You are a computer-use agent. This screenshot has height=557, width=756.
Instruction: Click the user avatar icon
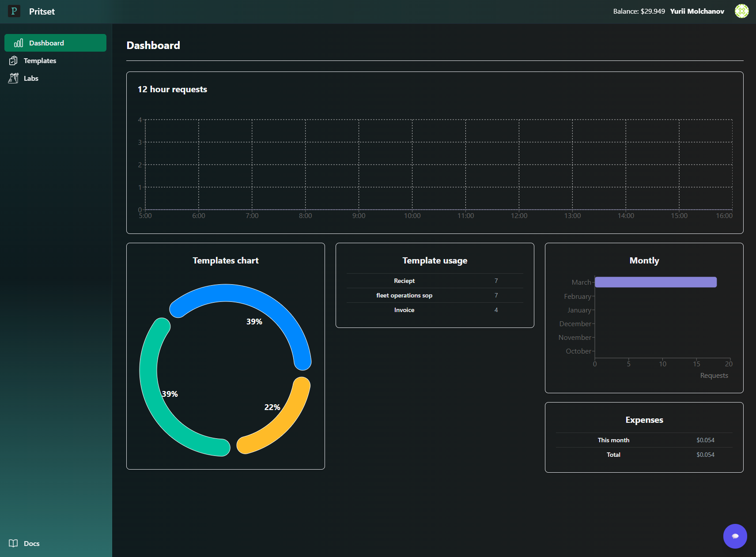(x=741, y=11)
